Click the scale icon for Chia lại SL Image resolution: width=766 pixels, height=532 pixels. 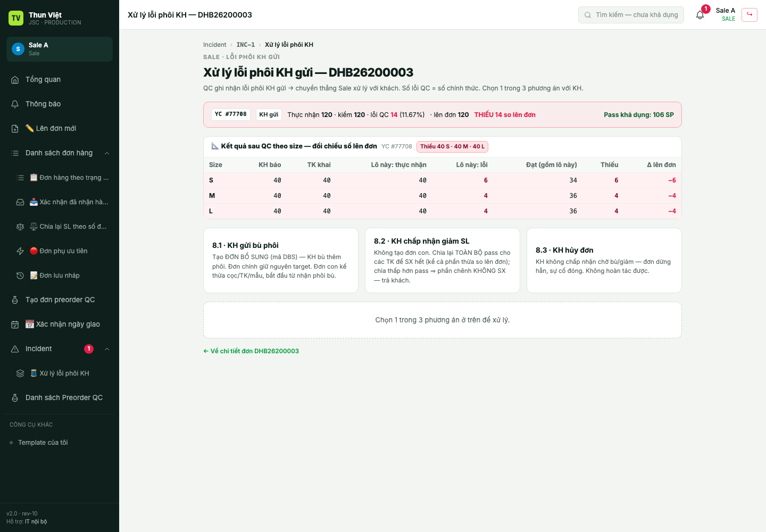[20, 227]
